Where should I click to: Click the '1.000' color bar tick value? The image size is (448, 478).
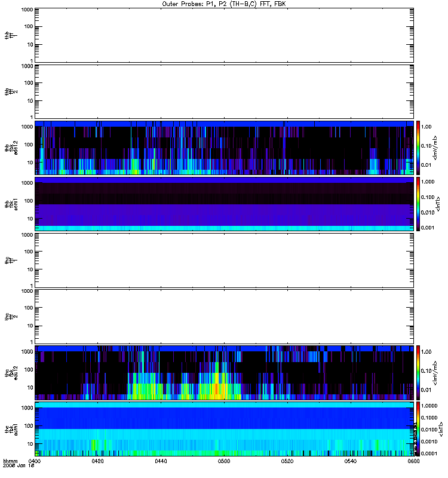click(427, 182)
